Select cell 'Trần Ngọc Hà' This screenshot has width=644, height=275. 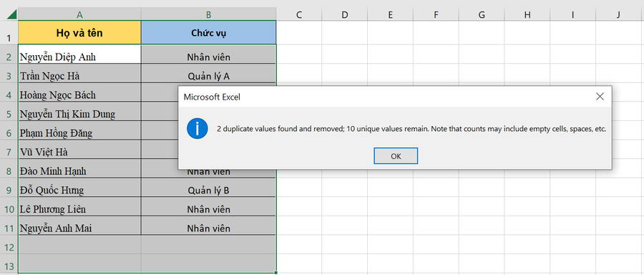[79, 73]
